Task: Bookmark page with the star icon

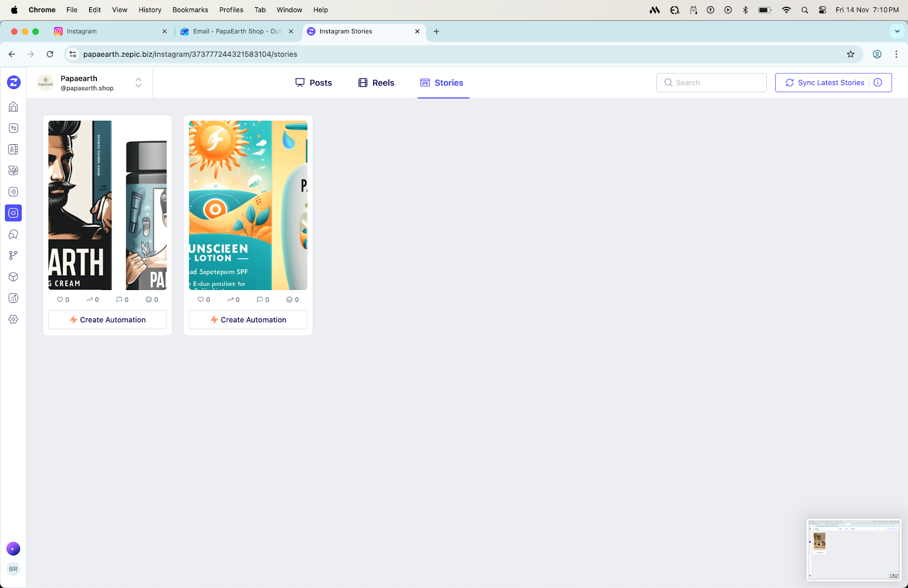Action: click(x=850, y=54)
